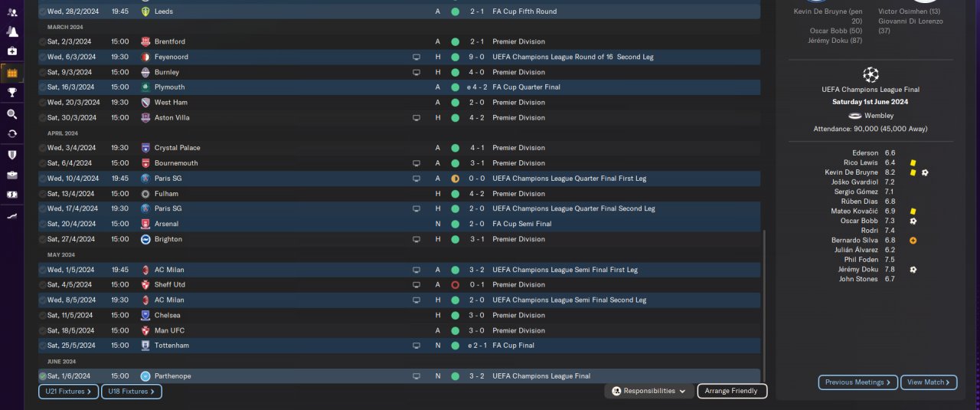The width and height of the screenshot is (980, 410).
Task: Click the Wembley stadium name
Action: click(x=879, y=116)
